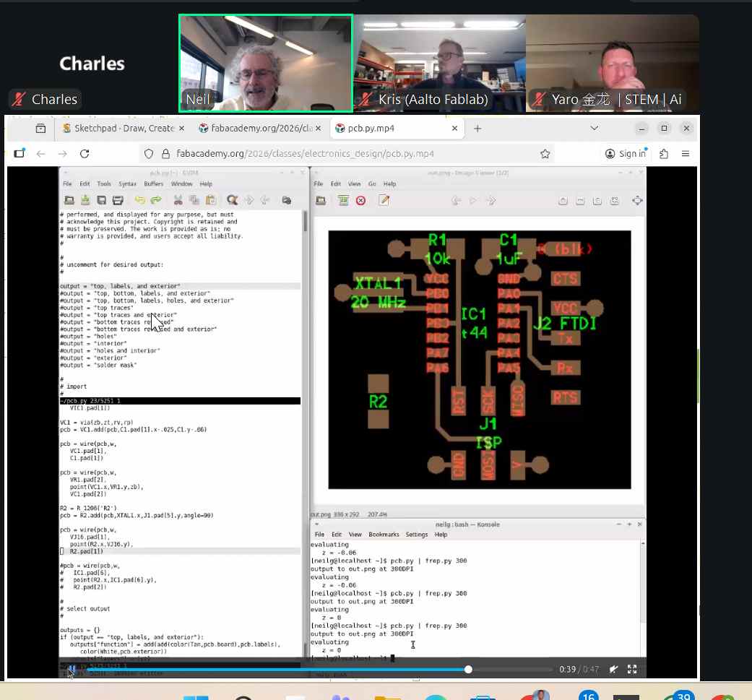Go to previous image in Image Viewer
Viewport: 752px width, 700px height.
[456, 200]
